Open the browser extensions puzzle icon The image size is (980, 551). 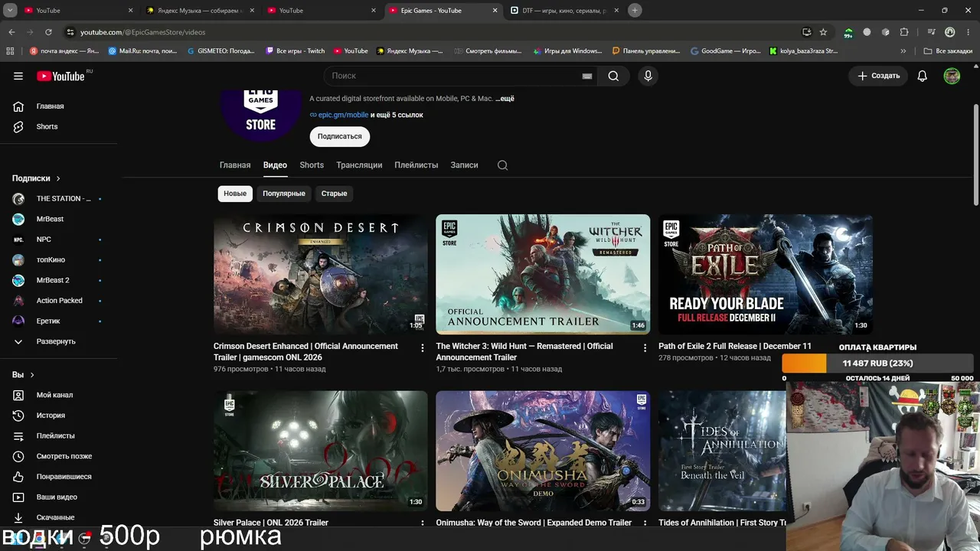904,32
